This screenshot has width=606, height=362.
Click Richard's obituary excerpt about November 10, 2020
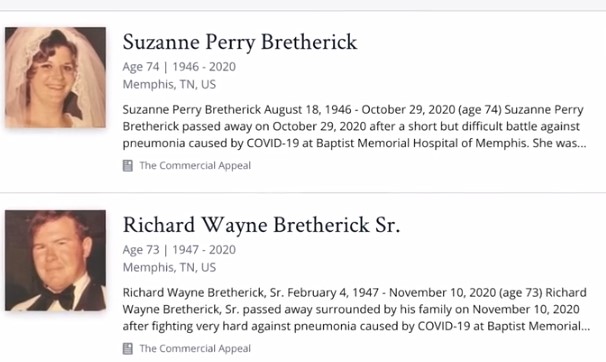(356, 309)
